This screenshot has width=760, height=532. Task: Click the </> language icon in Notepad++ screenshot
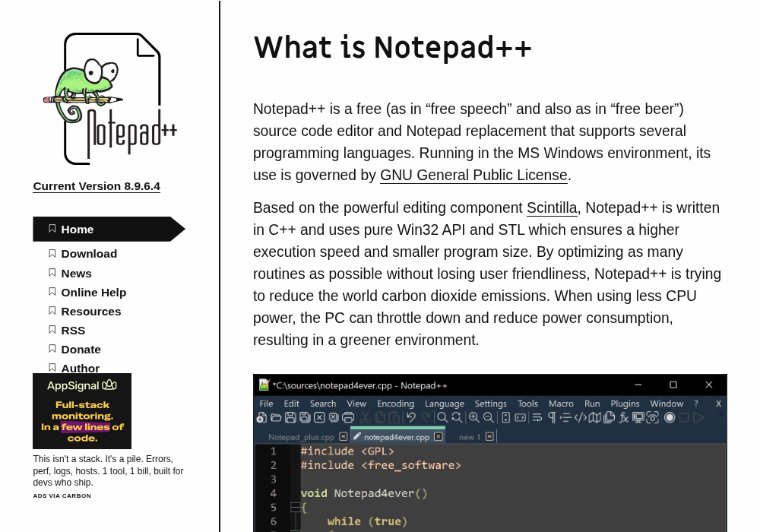click(580, 418)
